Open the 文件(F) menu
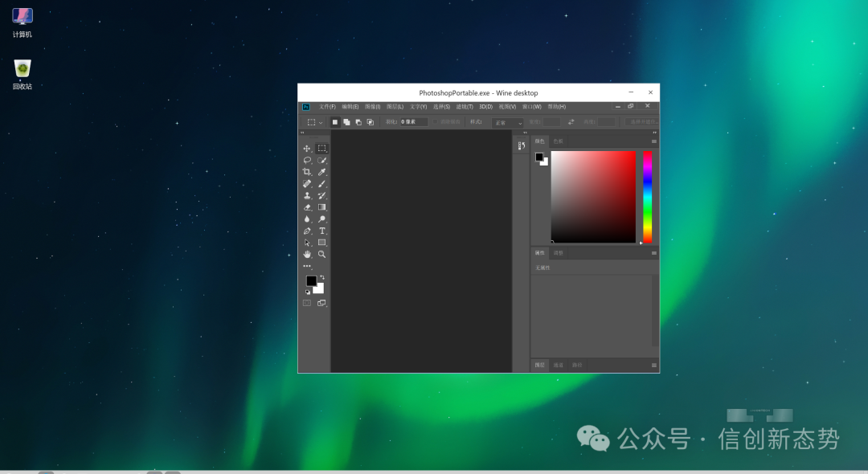868x474 pixels. (x=327, y=106)
